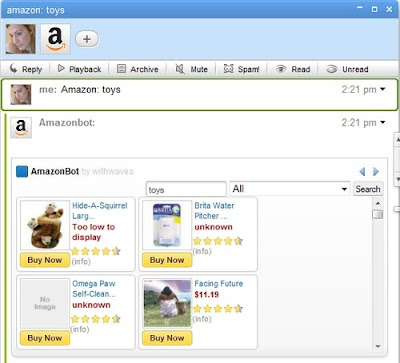Click the star rating of Brita Water Pitcher
The height and width of the screenshot is (363, 400).
[x=218, y=241]
